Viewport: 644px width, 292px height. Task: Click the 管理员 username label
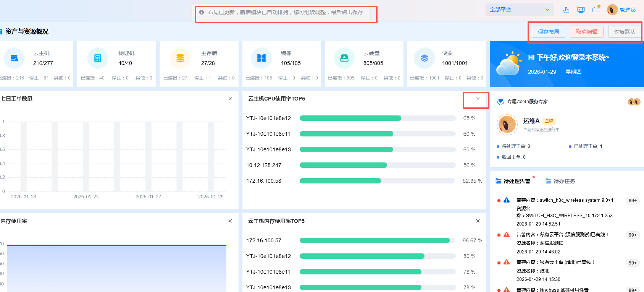point(628,10)
